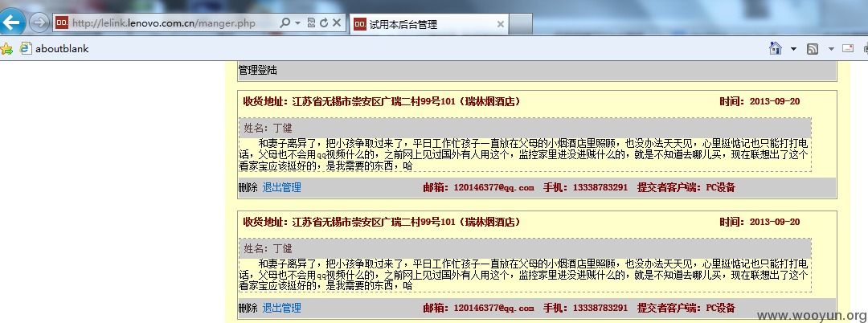Screen dimensions: 868x323
Task: Click 删除 in the second record
Action: tap(248, 308)
